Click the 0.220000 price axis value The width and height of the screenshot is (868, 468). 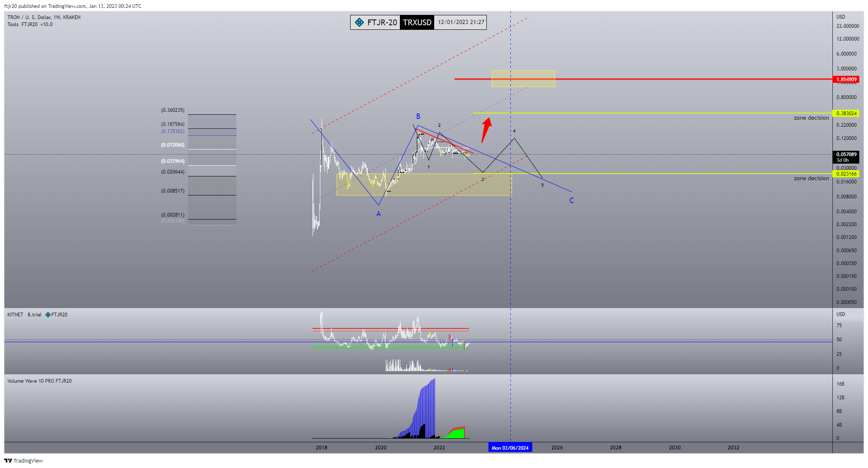[x=846, y=125]
